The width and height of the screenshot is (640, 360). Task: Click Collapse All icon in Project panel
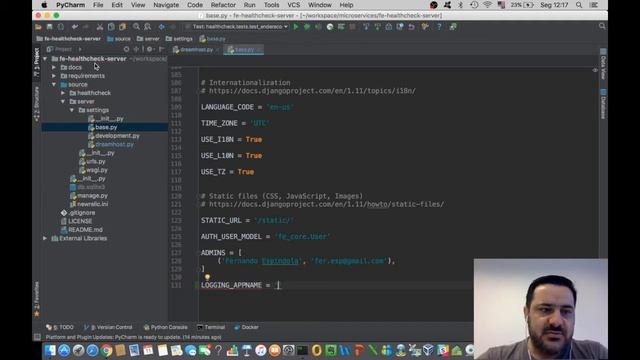click(x=137, y=49)
